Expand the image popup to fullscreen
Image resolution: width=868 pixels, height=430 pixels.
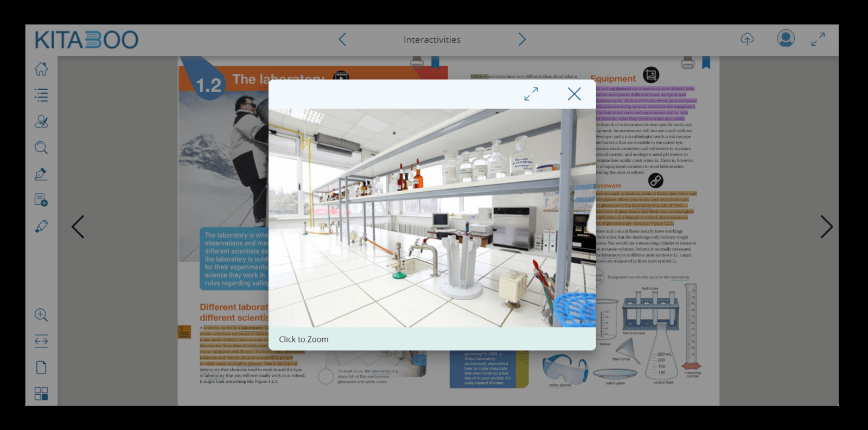(x=531, y=94)
